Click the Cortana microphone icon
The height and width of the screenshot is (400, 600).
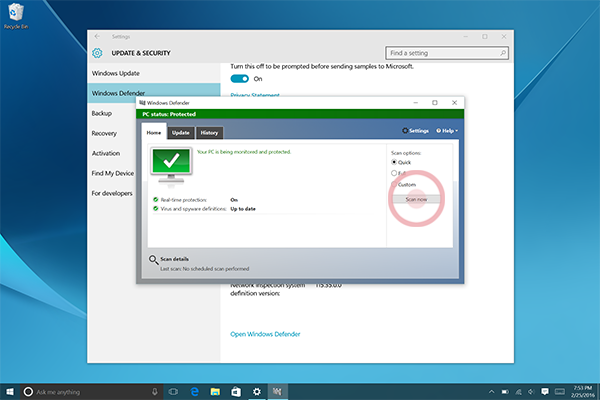click(x=155, y=392)
